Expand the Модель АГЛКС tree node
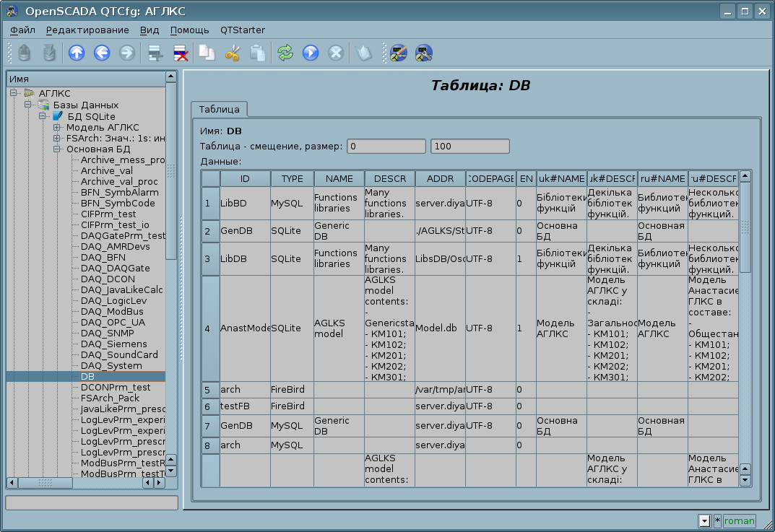Image resolution: width=775 pixels, height=532 pixels. pos(57,128)
